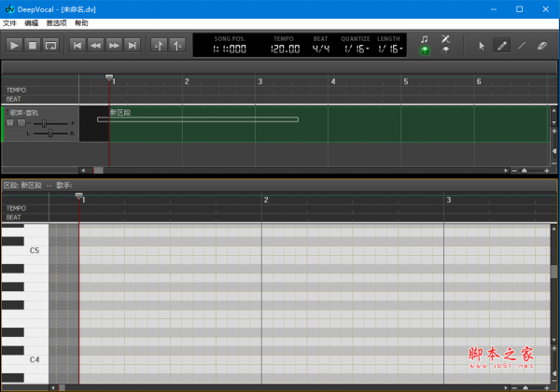Toggle loop playback button
This screenshot has height=392, width=560.
[50, 46]
